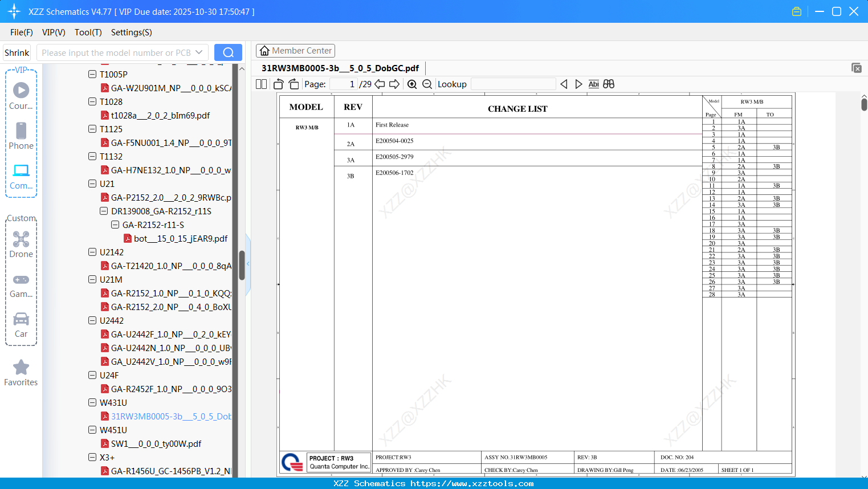Open the highlighted 31RW3MB0005-3b tree file
This screenshot has height=489, width=868.
[x=171, y=416]
